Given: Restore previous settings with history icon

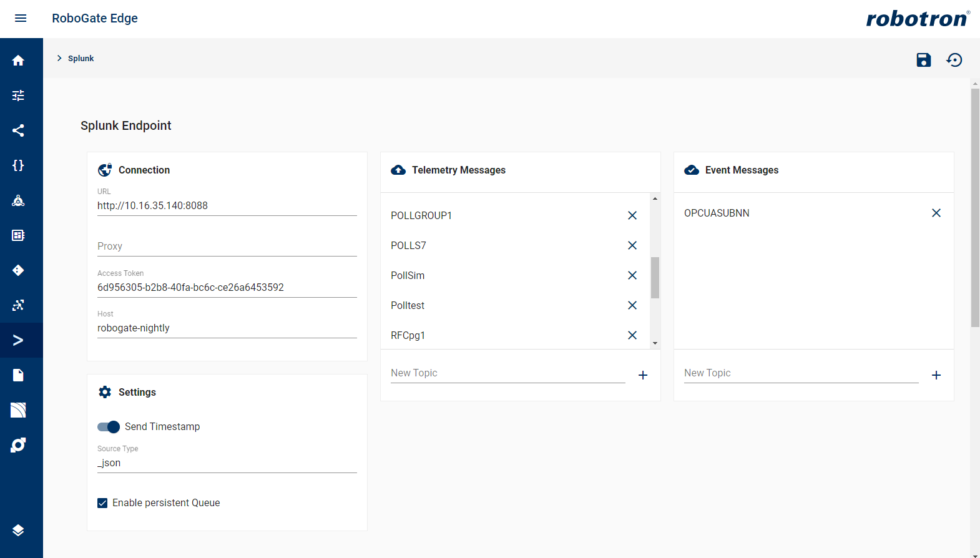Looking at the screenshot, I should click(954, 60).
